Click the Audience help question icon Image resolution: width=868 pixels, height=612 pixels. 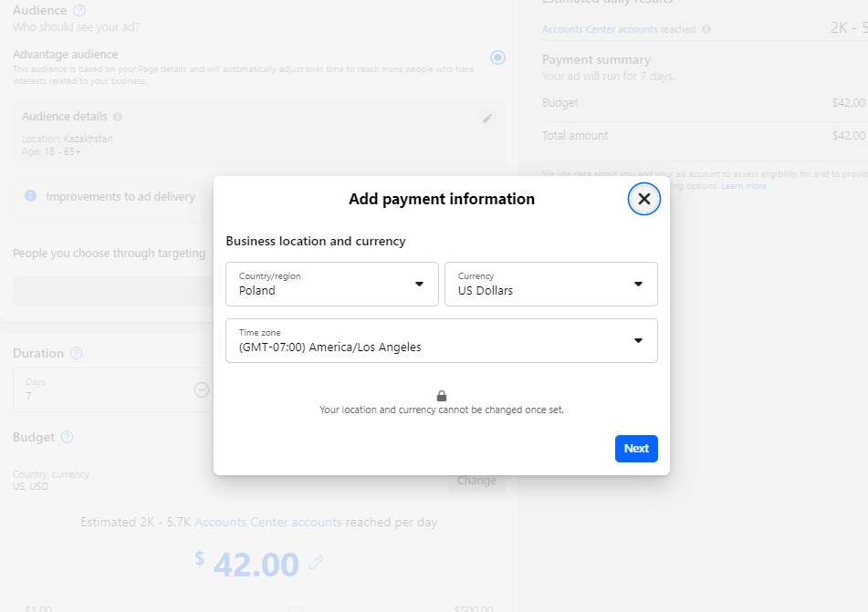[79, 11]
